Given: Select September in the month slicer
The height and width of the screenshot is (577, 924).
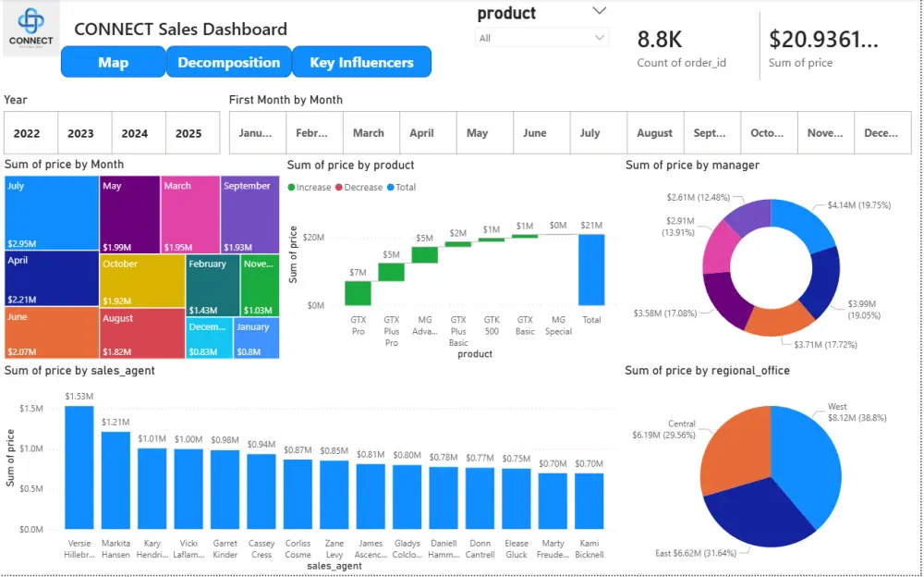Looking at the screenshot, I should (x=712, y=133).
